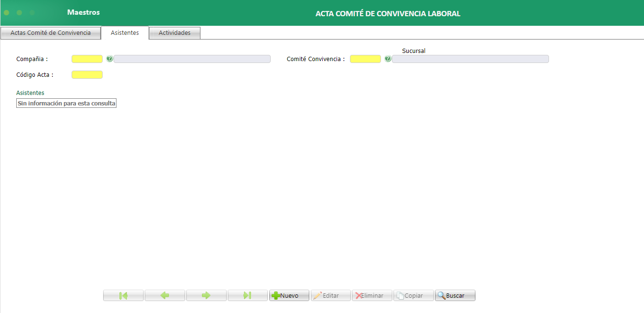Image resolution: width=644 pixels, height=313 pixels.
Task: Click the magnifying glass icon on Buscar
Action: [x=442, y=295]
